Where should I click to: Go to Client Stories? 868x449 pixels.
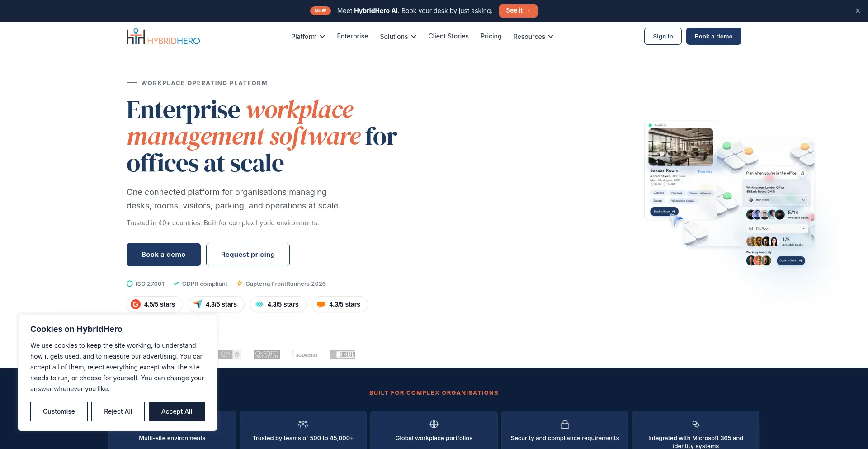coord(448,36)
